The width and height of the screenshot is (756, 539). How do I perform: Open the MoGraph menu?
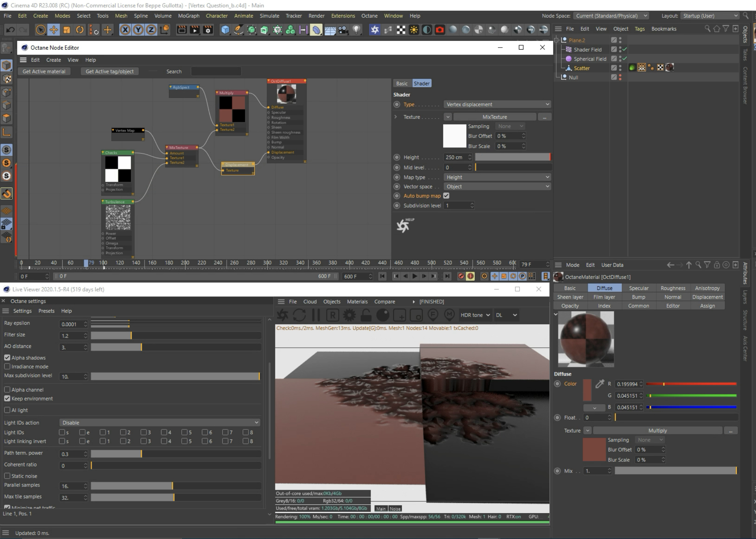tap(189, 16)
